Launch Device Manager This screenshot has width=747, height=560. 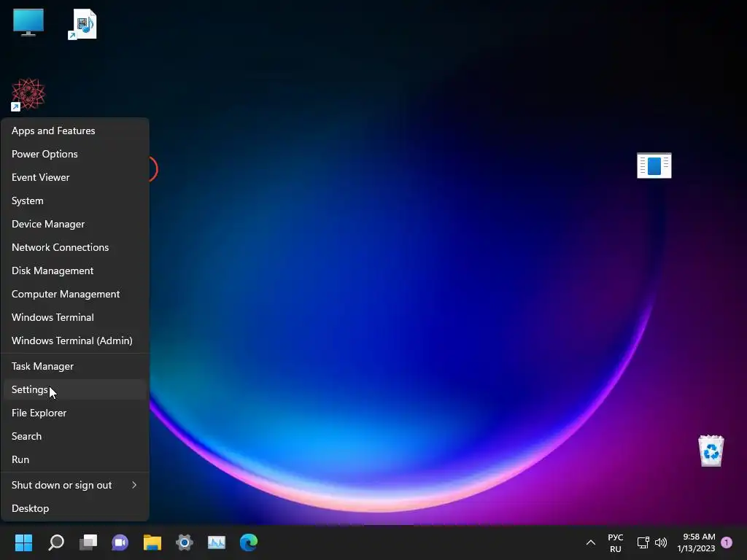[75, 224]
